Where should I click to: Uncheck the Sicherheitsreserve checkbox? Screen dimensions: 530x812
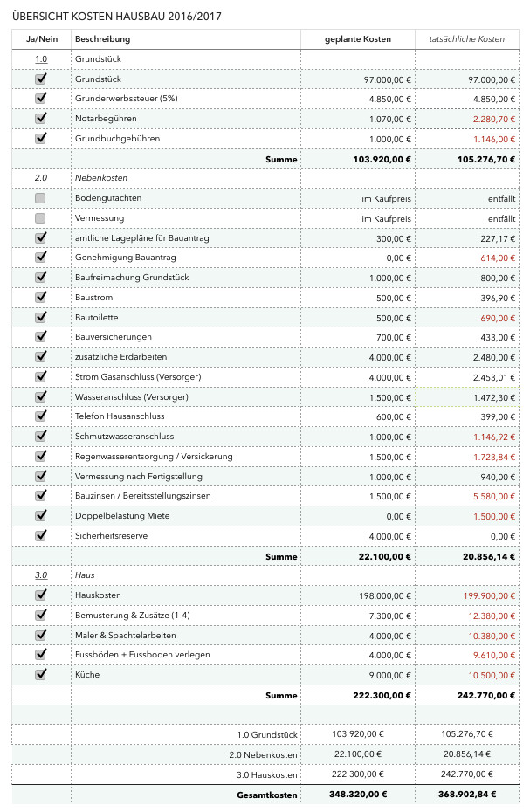pyautogui.click(x=40, y=535)
